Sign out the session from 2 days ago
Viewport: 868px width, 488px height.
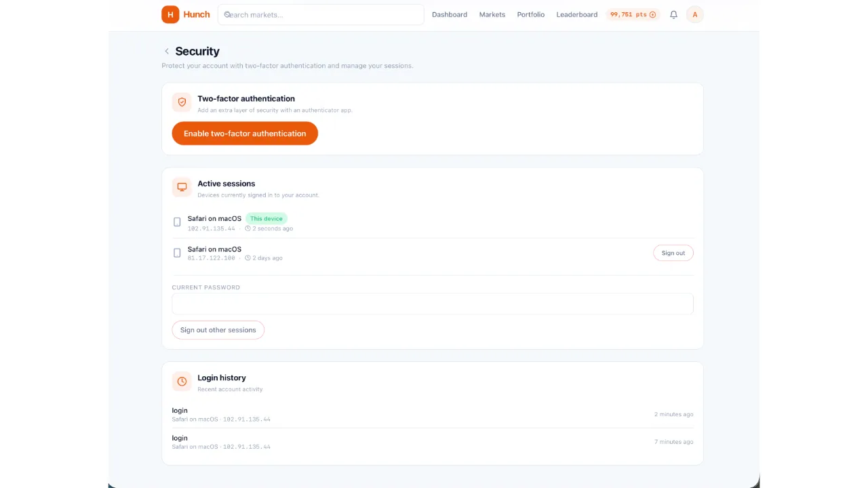(673, 253)
